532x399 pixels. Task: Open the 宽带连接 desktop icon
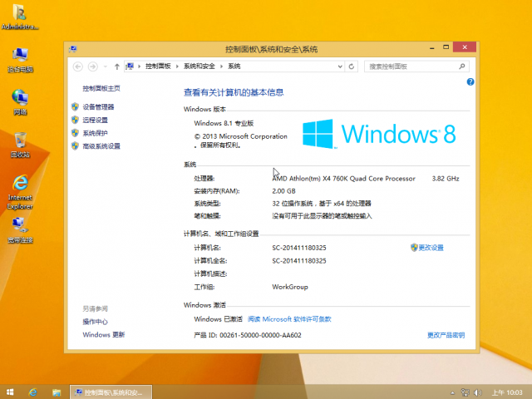(x=20, y=230)
